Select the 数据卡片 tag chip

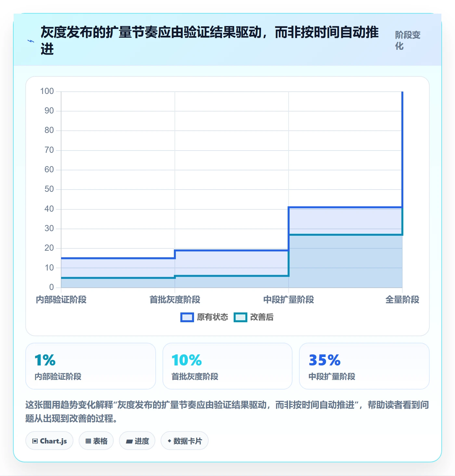click(185, 441)
